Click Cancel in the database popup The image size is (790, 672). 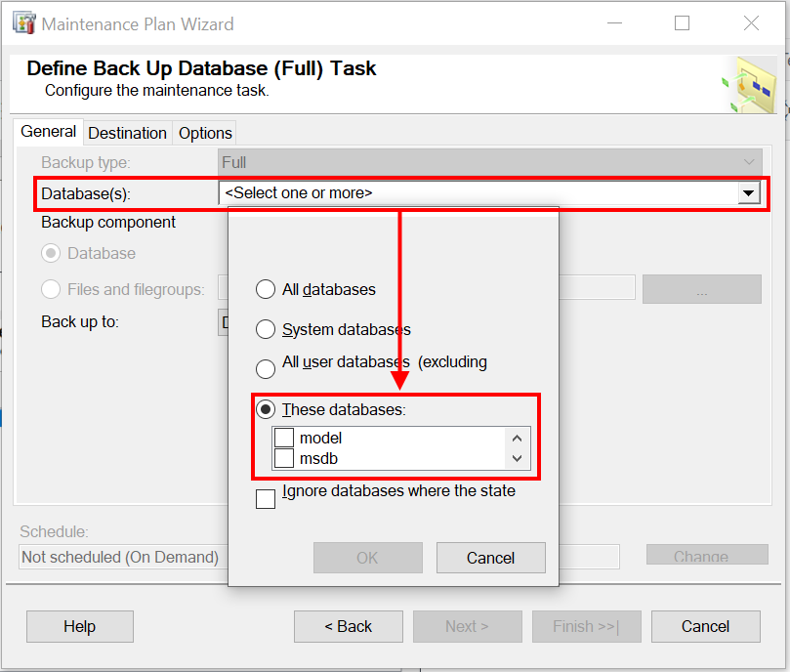[x=491, y=558]
